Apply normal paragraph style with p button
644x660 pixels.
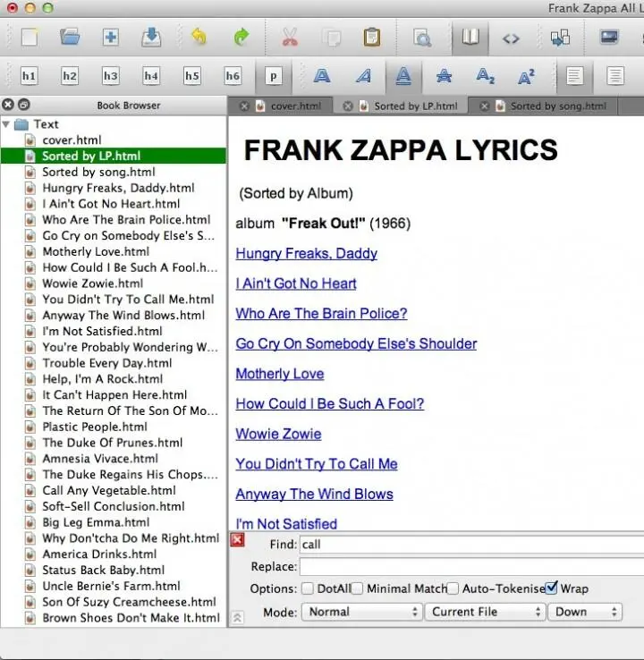pos(274,77)
